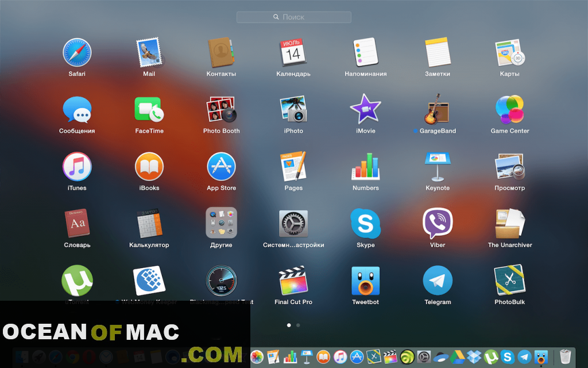Launch iTunes from the Launchpad grid
The height and width of the screenshot is (368, 588).
coord(77,167)
